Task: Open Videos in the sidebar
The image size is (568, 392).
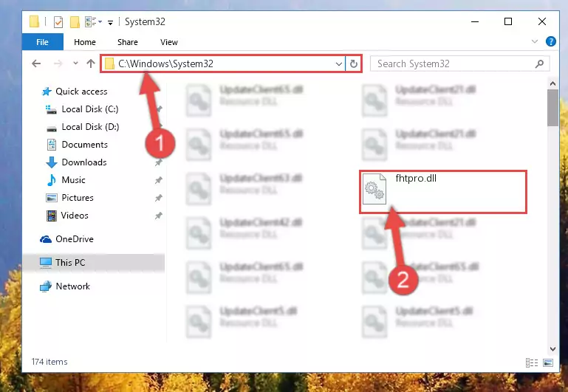Action: click(x=75, y=216)
